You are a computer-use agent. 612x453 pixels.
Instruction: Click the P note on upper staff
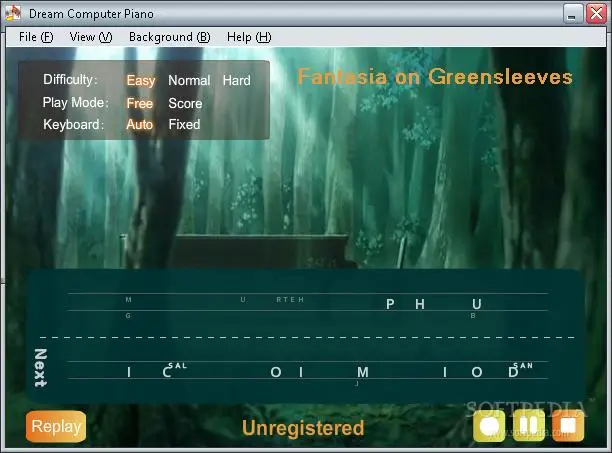pos(390,304)
